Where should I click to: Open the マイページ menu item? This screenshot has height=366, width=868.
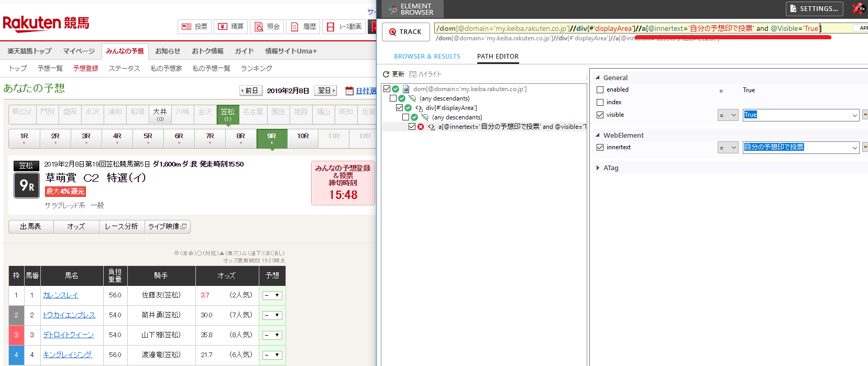79,51
